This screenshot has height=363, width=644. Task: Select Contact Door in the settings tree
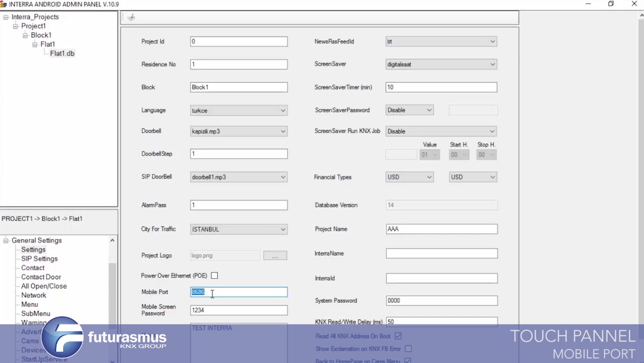pyautogui.click(x=41, y=277)
